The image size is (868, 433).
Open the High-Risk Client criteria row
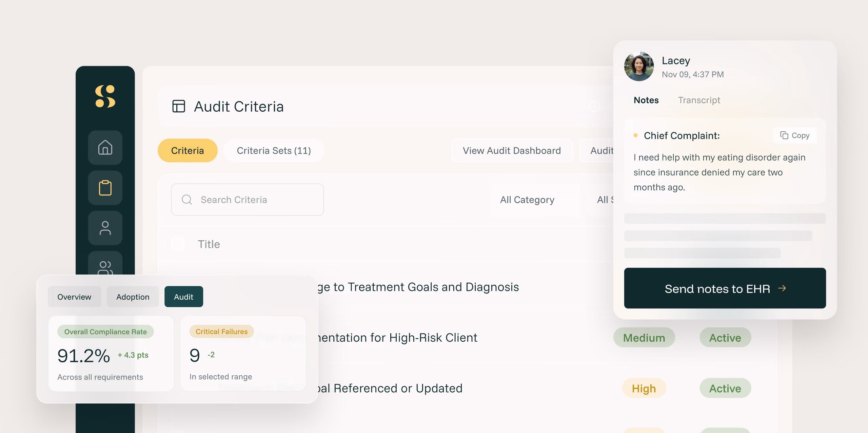[x=397, y=338]
